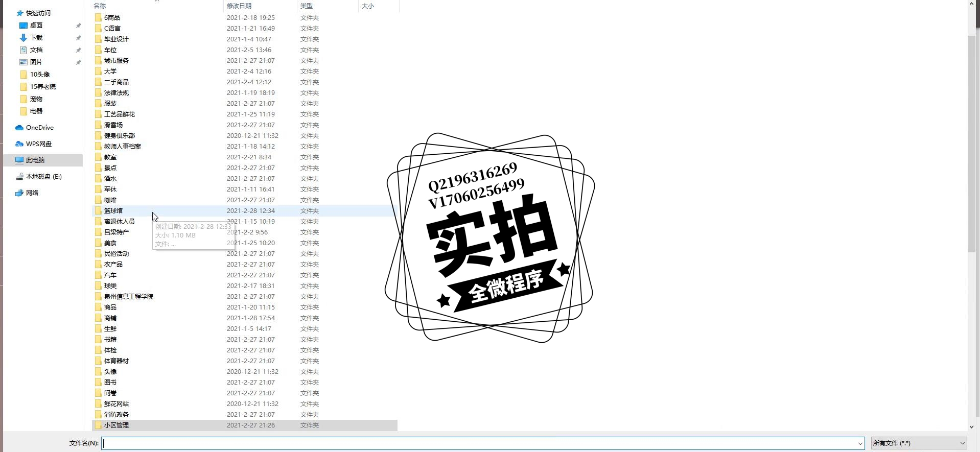Click folder icon of C语言
This screenshot has height=452, width=980.
[x=98, y=28]
